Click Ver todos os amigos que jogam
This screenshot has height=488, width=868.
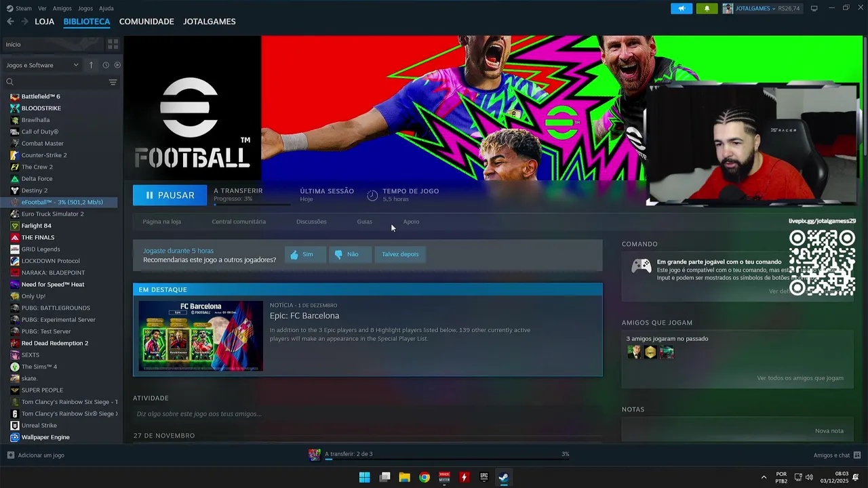(x=800, y=378)
